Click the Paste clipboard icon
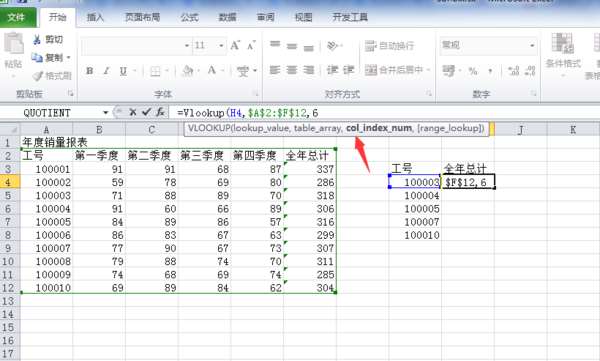Screen dimensions: 600x361 pos(14,43)
